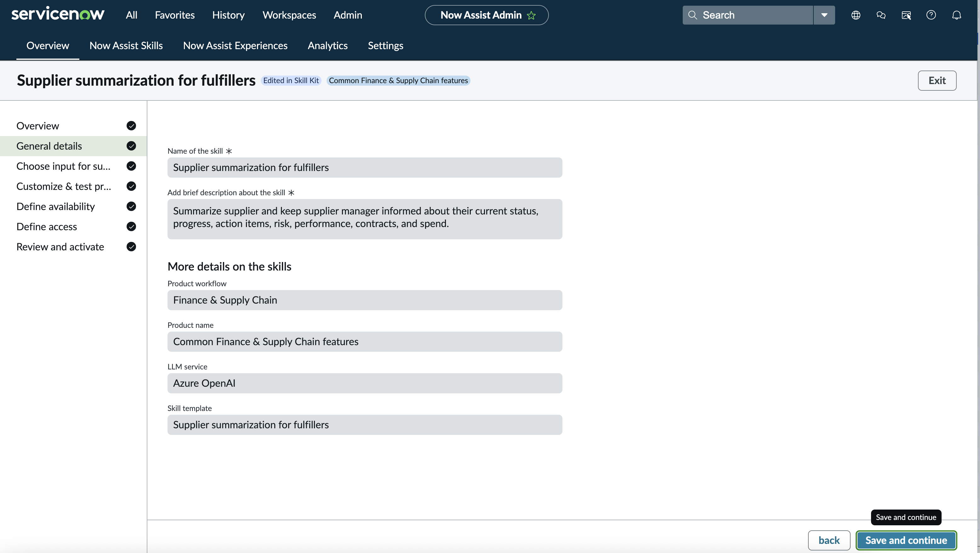Screen dimensions: 980x553
Task: Click the Save and continue button
Action: pyautogui.click(x=906, y=540)
